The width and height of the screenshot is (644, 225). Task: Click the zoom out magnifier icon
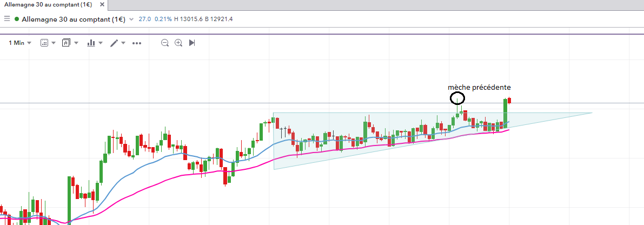tap(165, 43)
